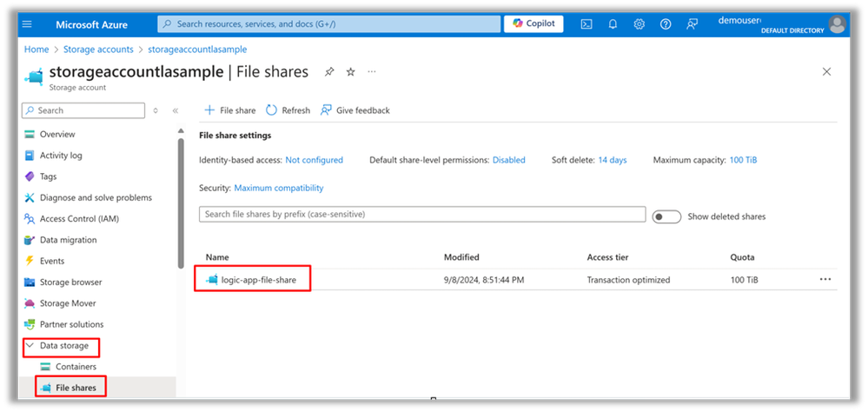The image size is (868, 412).
Task: Go to Home breadcrumb
Action: coord(36,50)
